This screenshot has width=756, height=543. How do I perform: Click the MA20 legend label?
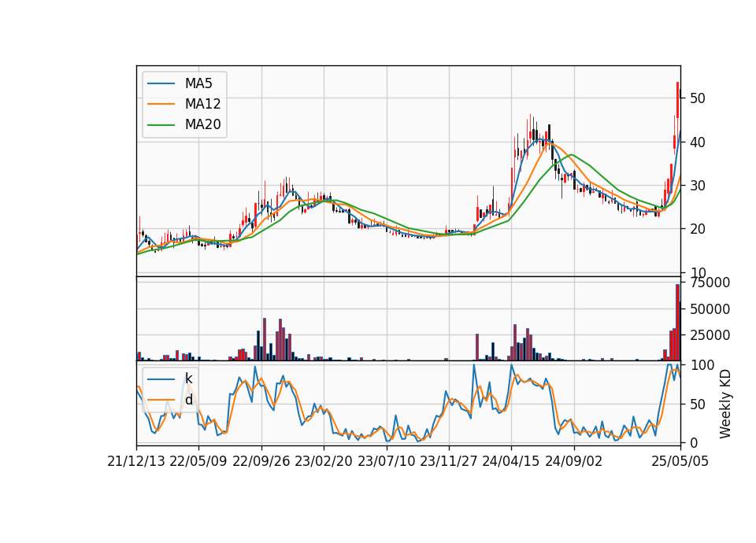(x=202, y=125)
